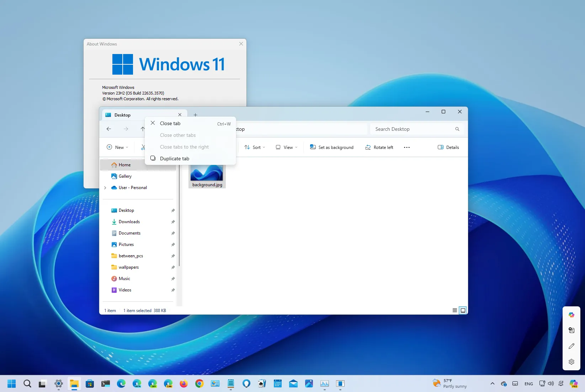Open Documents in the sidebar
The image size is (585, 392).
[x=138, y=233]
